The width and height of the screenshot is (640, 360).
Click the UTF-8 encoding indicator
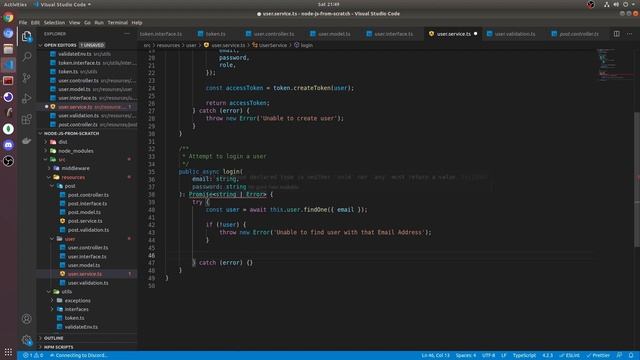tap(488, 356)
